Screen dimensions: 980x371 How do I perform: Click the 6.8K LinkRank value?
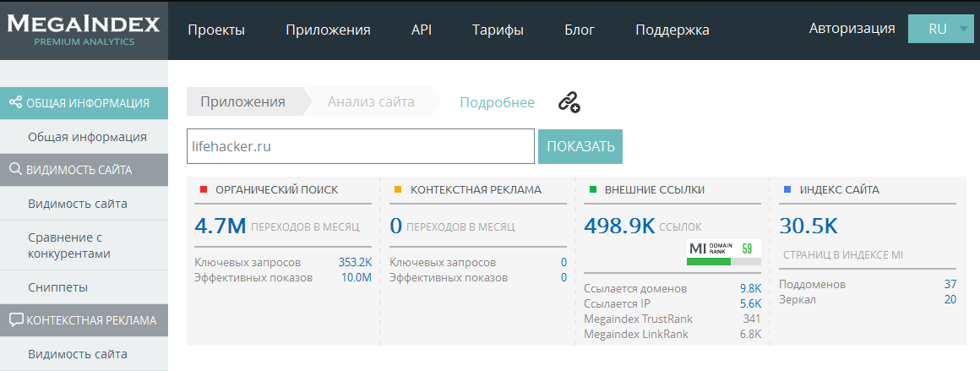click(750, 334)
